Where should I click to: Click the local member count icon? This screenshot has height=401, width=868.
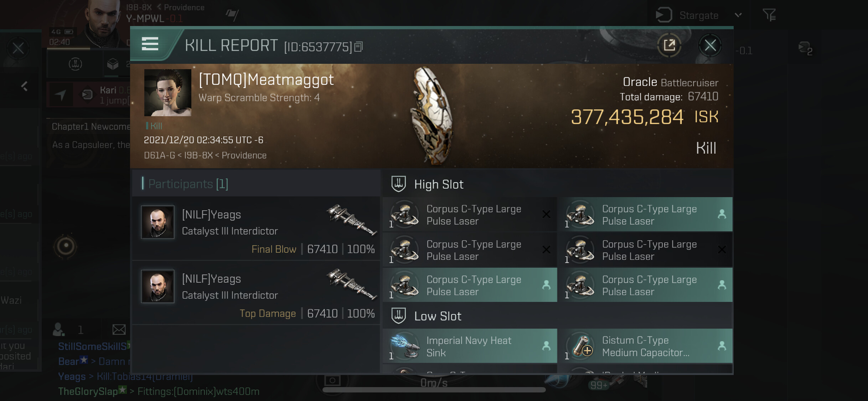coord(58,330)
